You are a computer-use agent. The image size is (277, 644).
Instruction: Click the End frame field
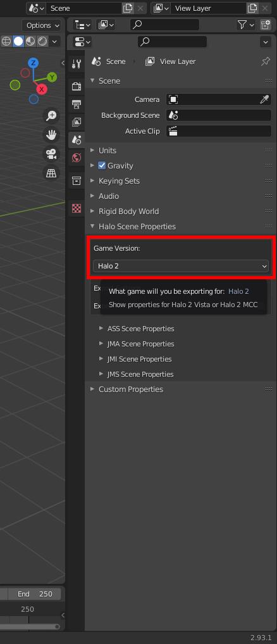tap(35, 594)
